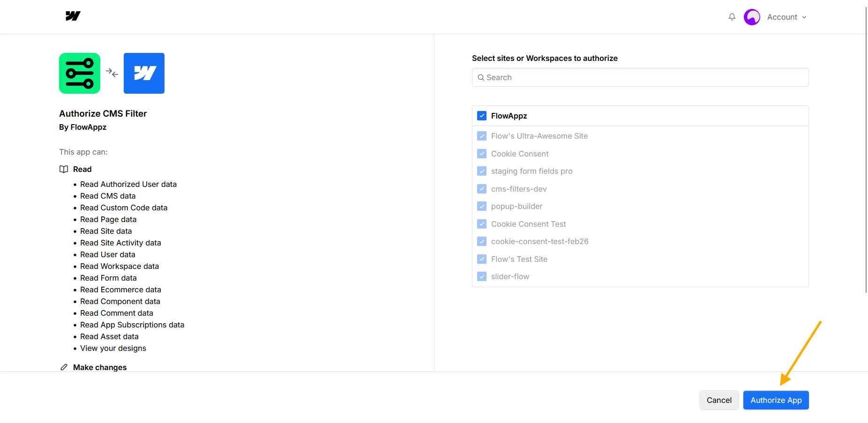The height and width of the screenshot is (423, 868).
Task: Click Read Custom Code data permission
Action: (124, 208)
